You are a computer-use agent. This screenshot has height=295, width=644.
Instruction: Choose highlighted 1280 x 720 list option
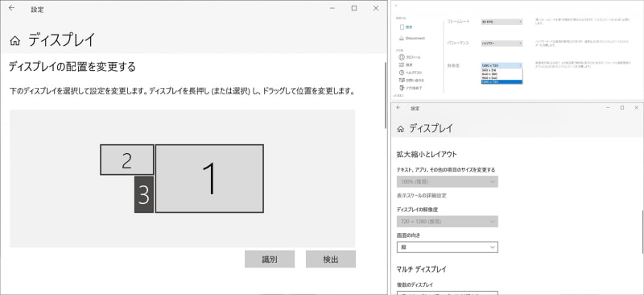tap(502, 82)
